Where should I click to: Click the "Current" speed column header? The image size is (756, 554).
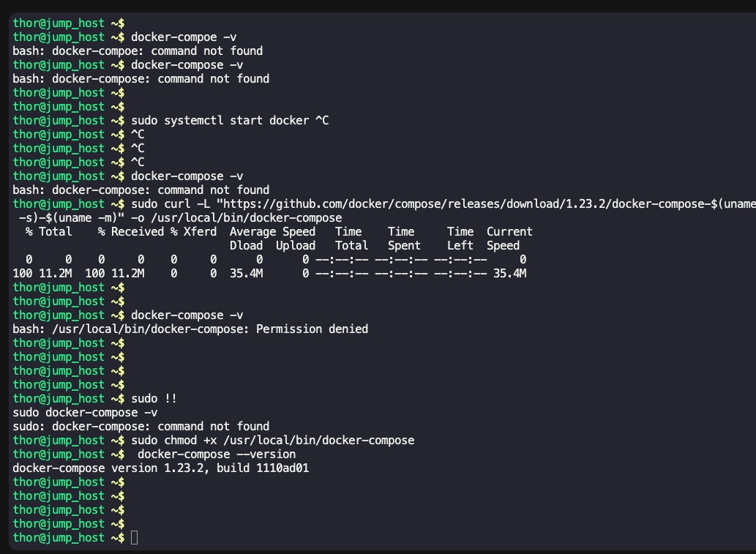509,232
